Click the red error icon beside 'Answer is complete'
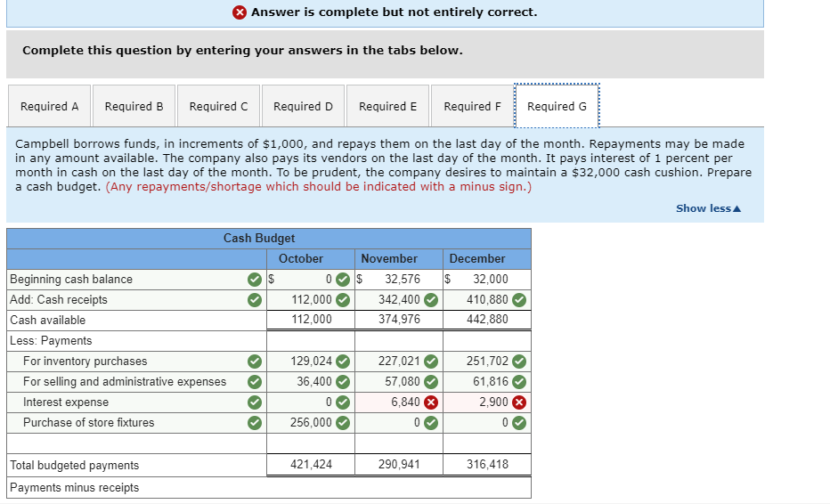 tap(240, 12)
